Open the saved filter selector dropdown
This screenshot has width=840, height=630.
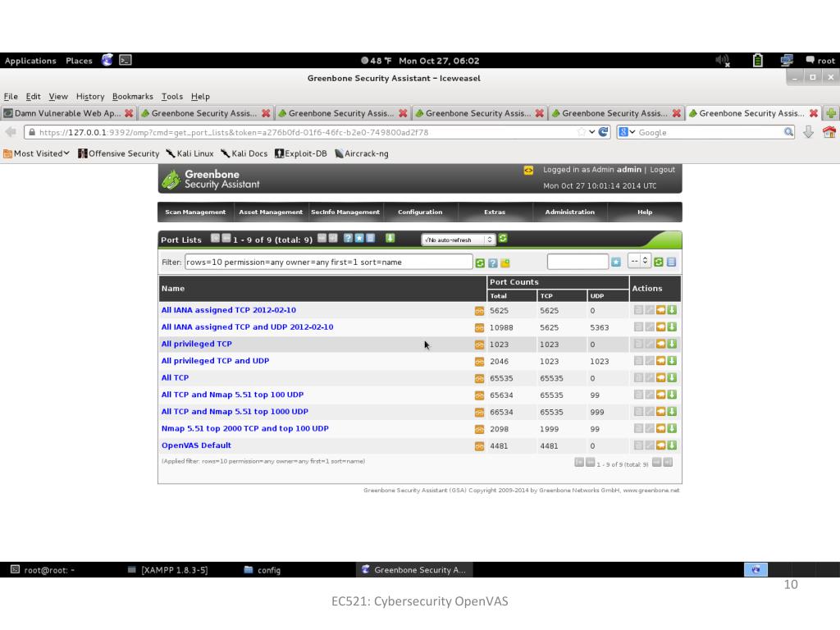tap(638, 261)
